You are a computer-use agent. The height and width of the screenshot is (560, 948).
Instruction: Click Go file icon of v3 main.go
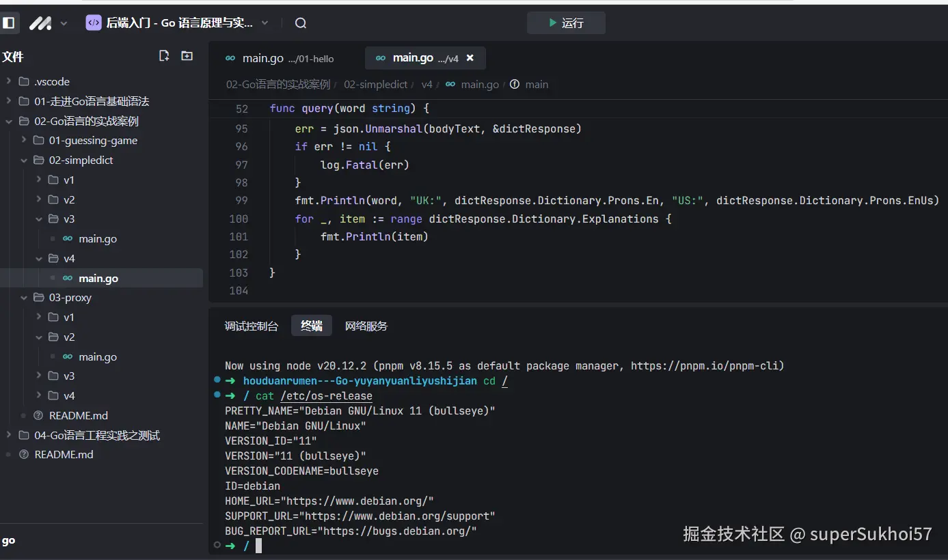[68, 239]
